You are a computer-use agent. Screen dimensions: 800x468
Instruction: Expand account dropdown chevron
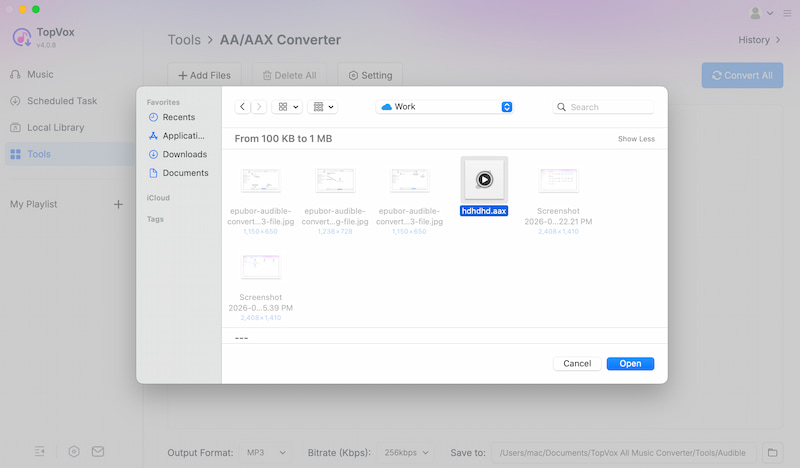[x=770, y=13]
